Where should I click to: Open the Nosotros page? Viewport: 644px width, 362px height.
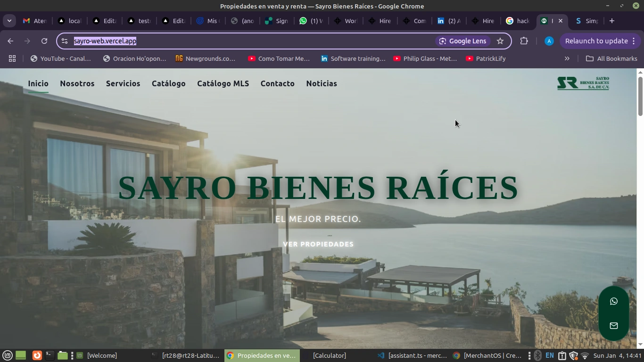[77, 83]
